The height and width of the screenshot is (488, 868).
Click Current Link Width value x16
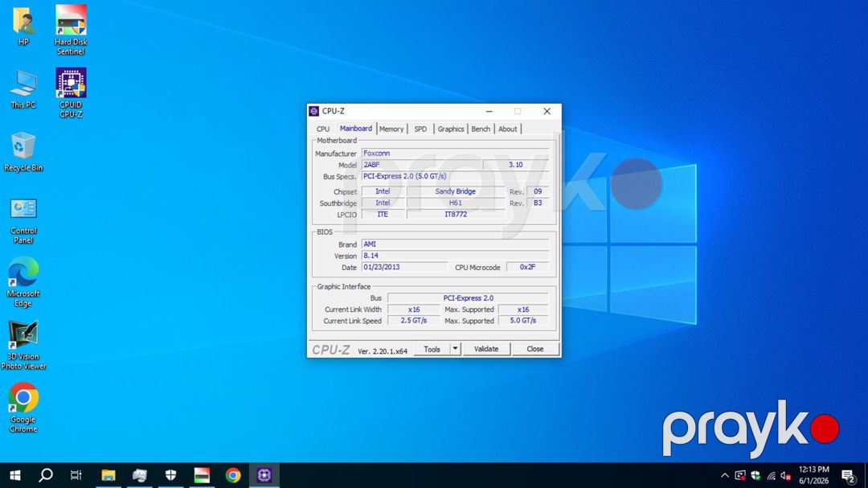(414, 310)
